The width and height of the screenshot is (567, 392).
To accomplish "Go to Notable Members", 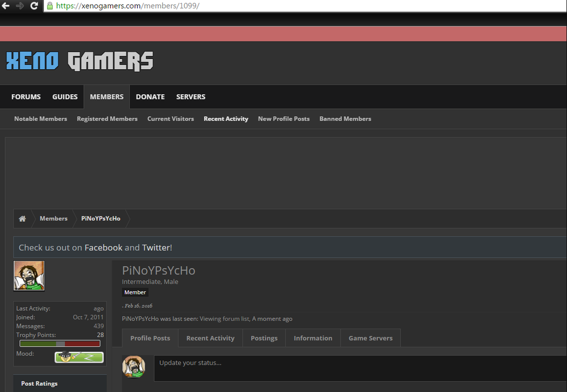I will pos(41,119).
